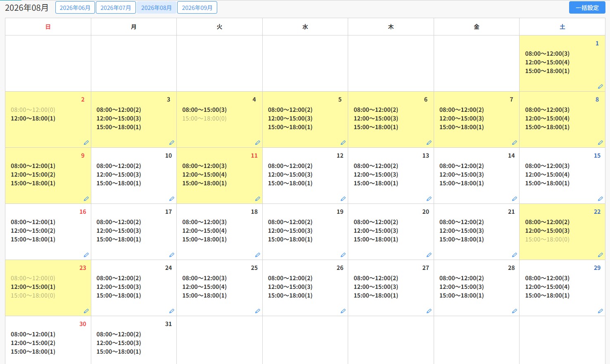The width and height of the screenshot is (610, 364).
Task: Click the pencil icon on August 9
Action: click(x=86, y=199)
